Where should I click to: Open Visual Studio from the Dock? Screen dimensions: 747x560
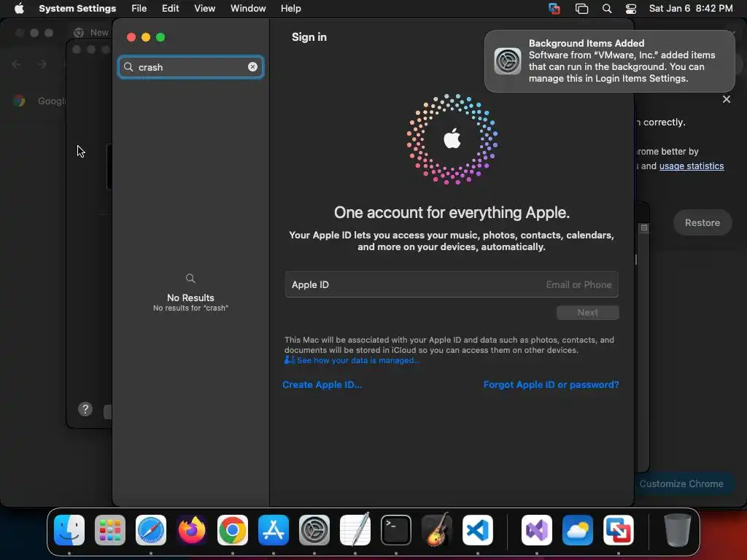coord(537,529)
